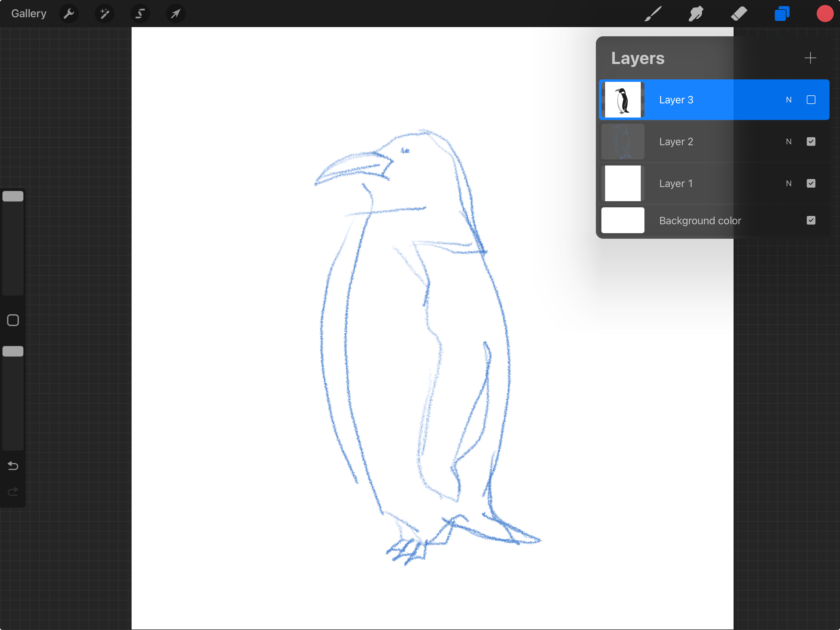Open the Adjustments magic wand menu

(105, 14)
